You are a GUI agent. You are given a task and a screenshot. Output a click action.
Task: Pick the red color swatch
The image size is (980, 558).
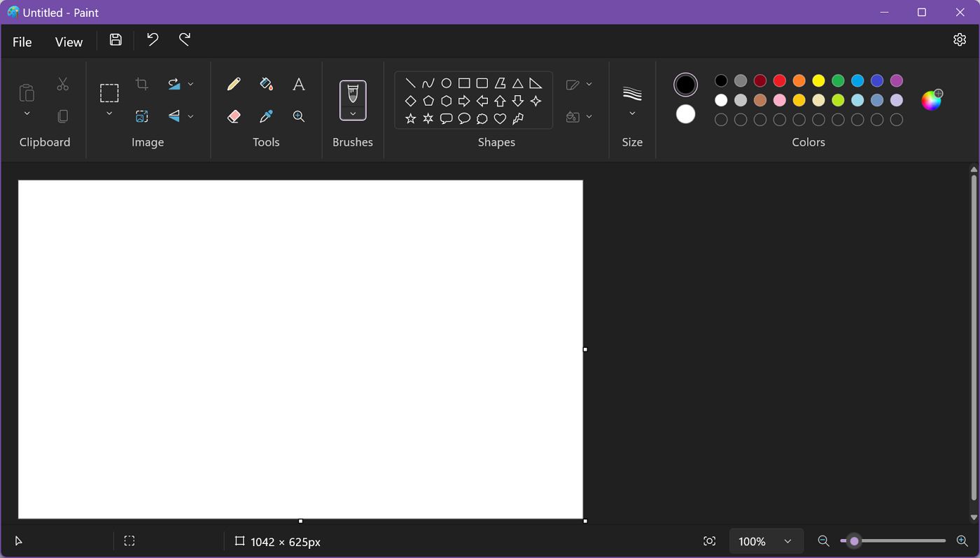[780, 81]
